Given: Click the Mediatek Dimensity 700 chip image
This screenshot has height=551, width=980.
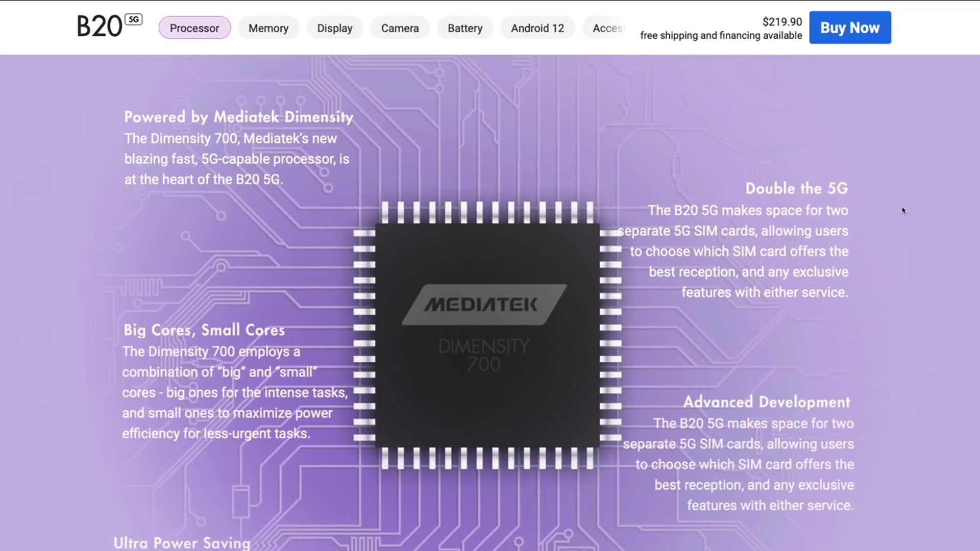Looking at the screenshot, I should pyautogui.click(x=487, y=335).
